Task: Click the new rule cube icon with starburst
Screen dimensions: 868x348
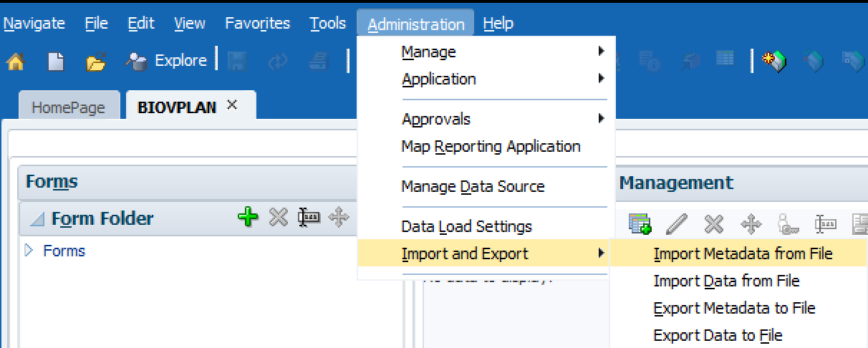Action: pos(774,62)
